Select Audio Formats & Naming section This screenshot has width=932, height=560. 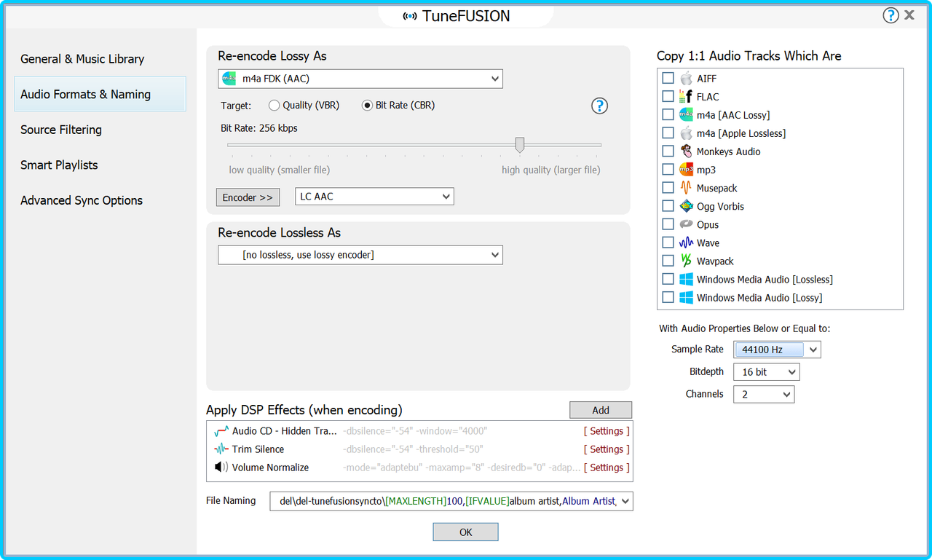tap(100, 94)
